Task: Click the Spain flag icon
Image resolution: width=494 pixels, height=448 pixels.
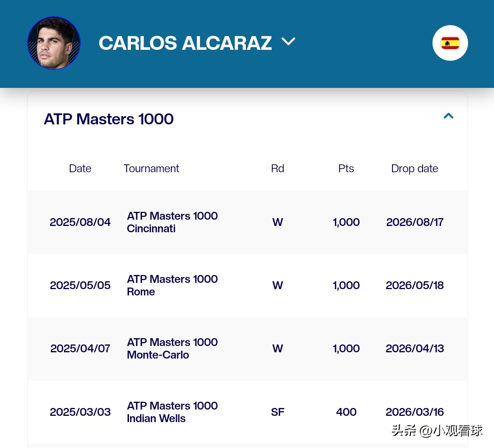Action: 450,43
